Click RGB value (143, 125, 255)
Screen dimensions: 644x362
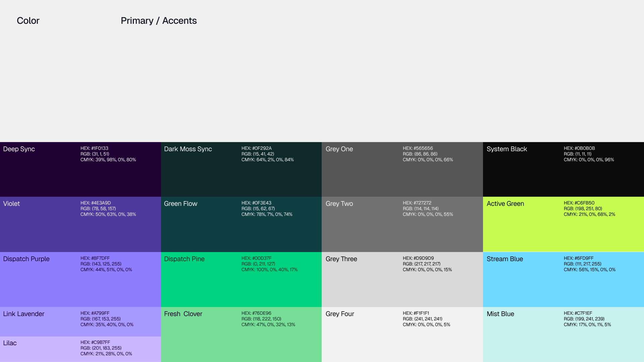tap(107, 264)
